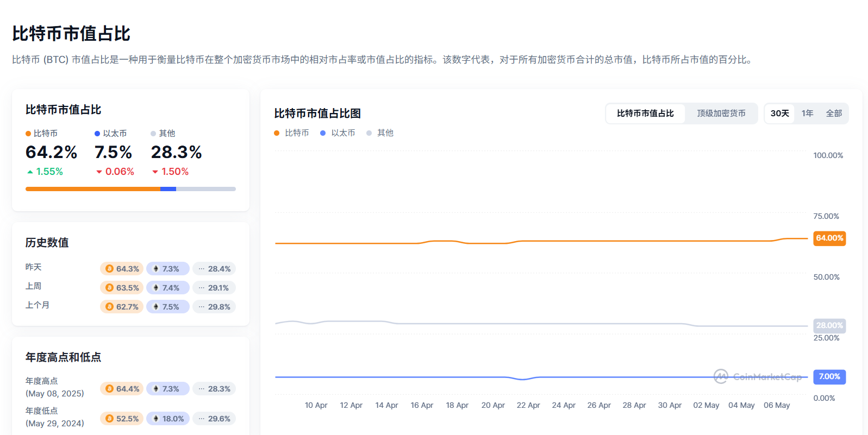Select the 30天 time range
Image resolution: width=868 pixels, height=435 pixels.
point(779,114)
